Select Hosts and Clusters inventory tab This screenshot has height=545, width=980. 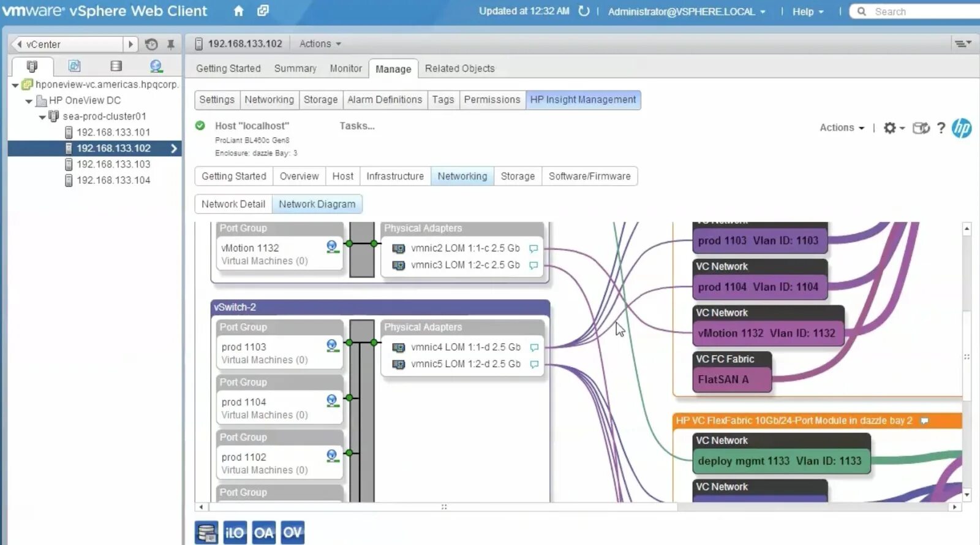tap(32, 66)
